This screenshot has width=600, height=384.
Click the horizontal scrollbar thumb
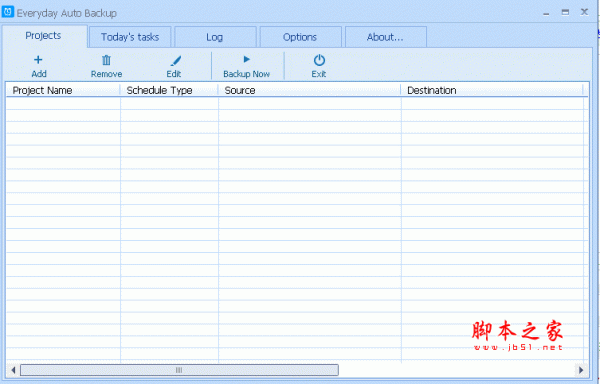coord(179,370)
